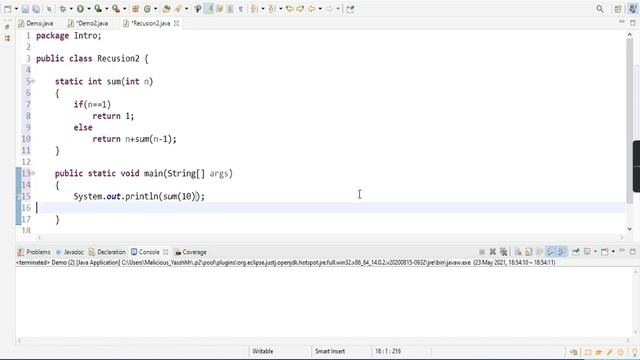Screen dimensions: 640x360
Task: Click the '16 : 1 : 216' cursor position
Action: pyautogui.click(x=388, y=351)
